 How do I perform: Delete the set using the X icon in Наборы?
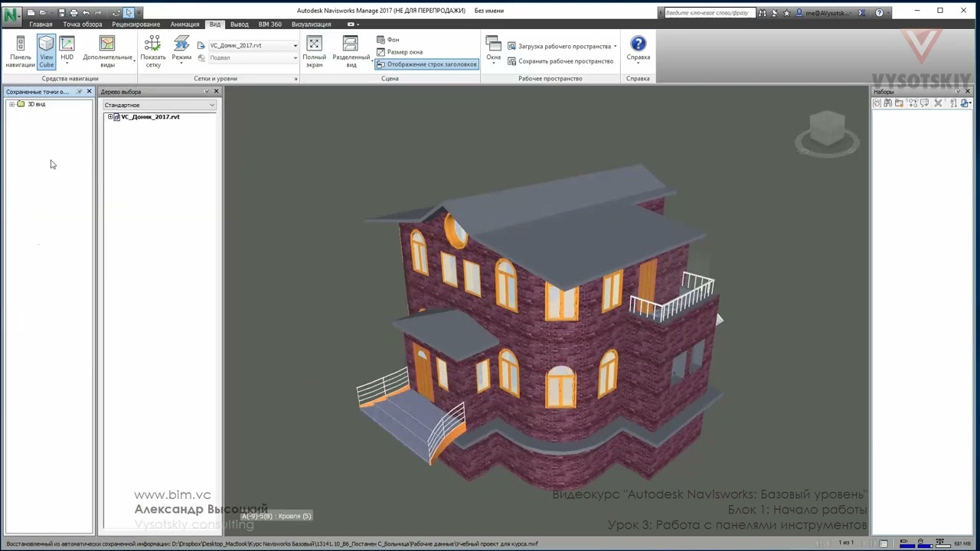[938, 103]
